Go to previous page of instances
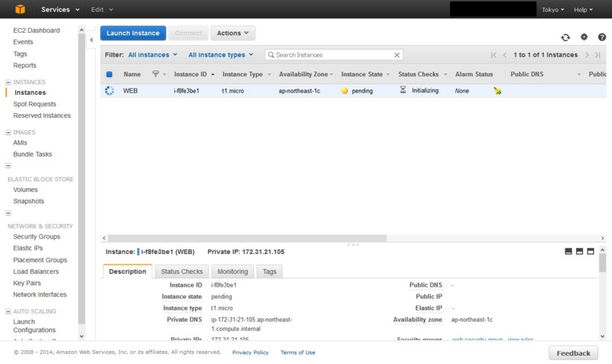This screenshot has height=364, width=612. click(x=505, y=55)
